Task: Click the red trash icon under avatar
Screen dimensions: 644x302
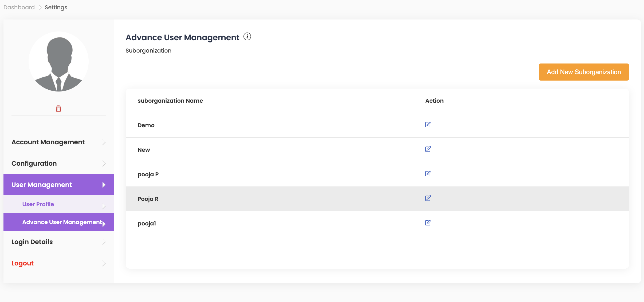Action: (58, 109)
